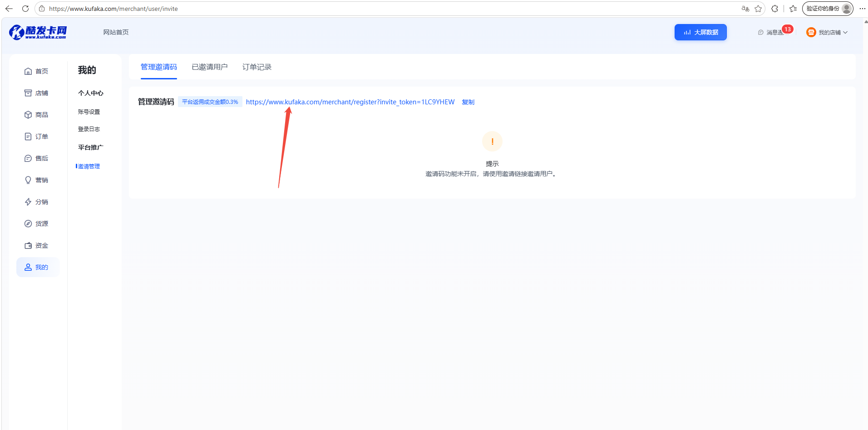Image resolution: width=868 pixels, height=430 pixels.
Task: Click the 验证你的身份 profile button
Action: pyautogui.click(x=828, y=9)
